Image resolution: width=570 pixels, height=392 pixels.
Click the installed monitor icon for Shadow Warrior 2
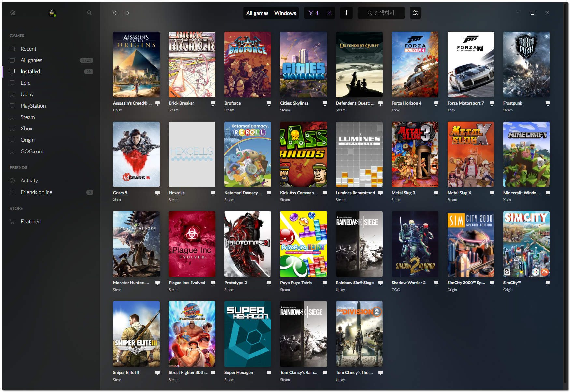(436, 283)
